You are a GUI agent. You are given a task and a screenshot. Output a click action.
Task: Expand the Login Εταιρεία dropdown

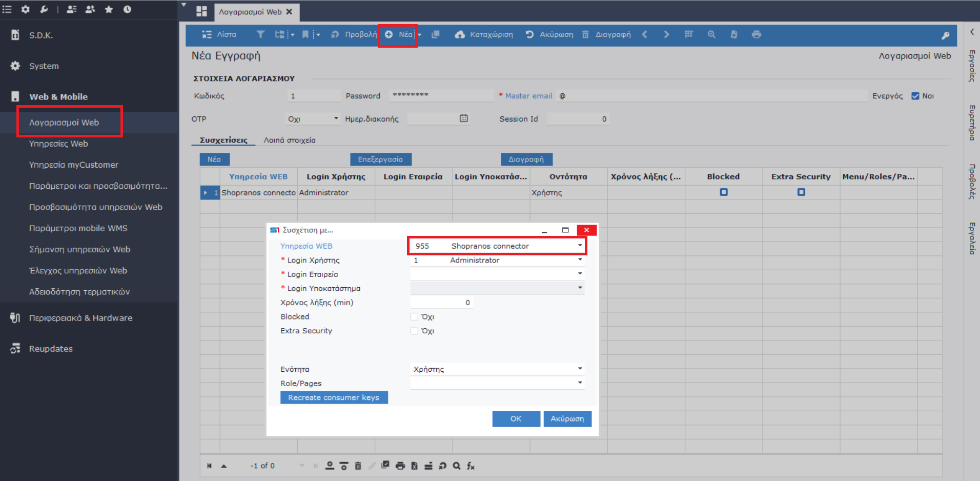coord(580,274)
